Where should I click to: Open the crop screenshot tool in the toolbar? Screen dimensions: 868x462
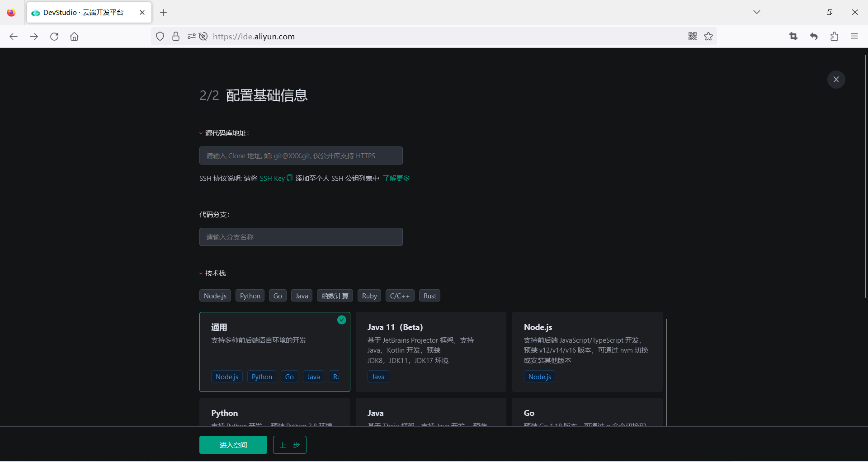[793, 37]
